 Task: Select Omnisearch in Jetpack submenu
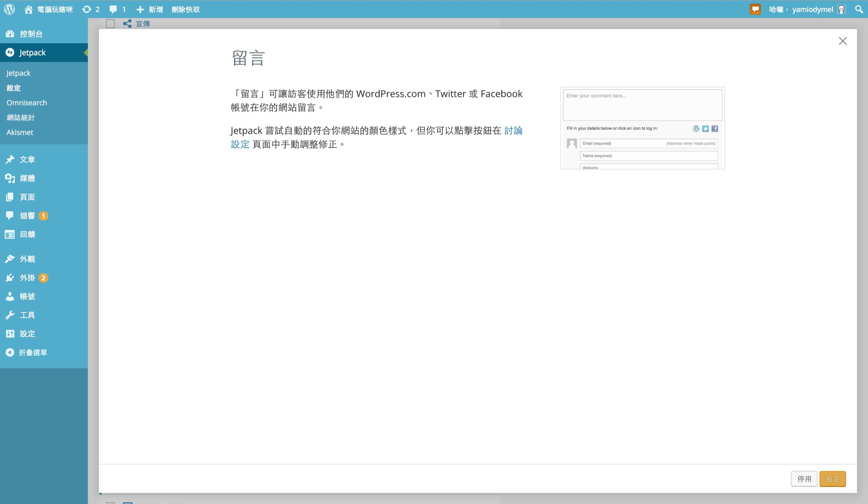tap(26, 103)
